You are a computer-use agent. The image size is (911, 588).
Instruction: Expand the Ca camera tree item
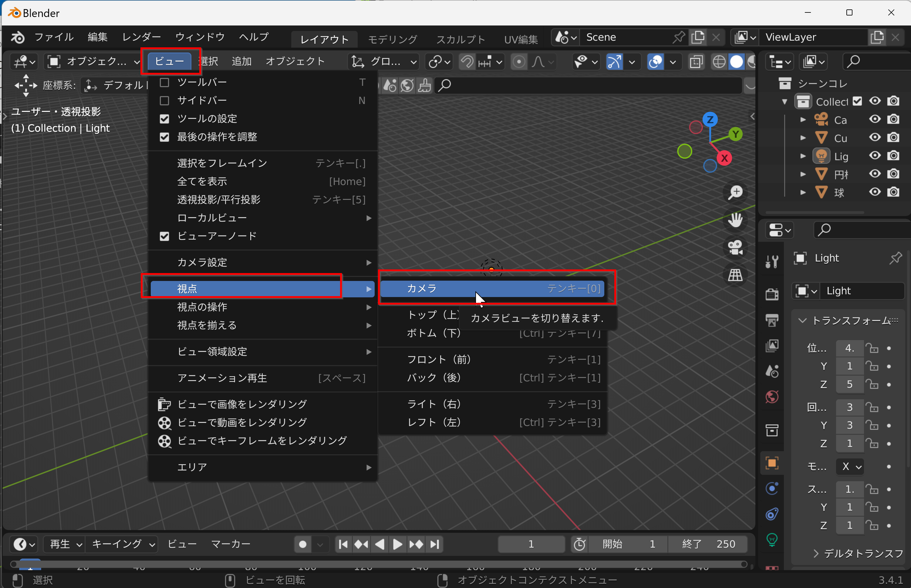[x=803, y=120]
